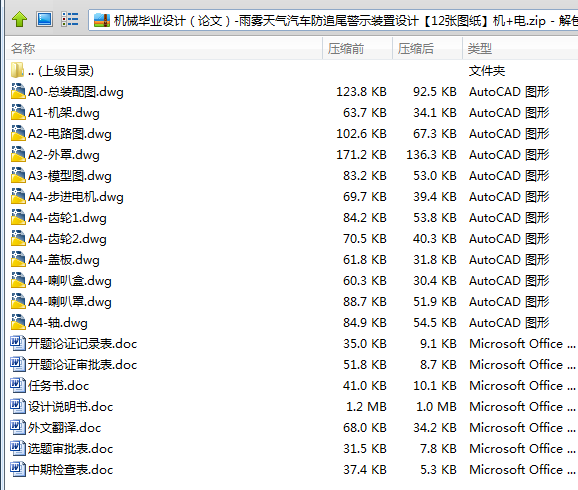Image resolution: width=578 pixels, height=490 pixels.
Task: Select the 开题论证记录表.doc Word icon
Action: pos(18,343)
